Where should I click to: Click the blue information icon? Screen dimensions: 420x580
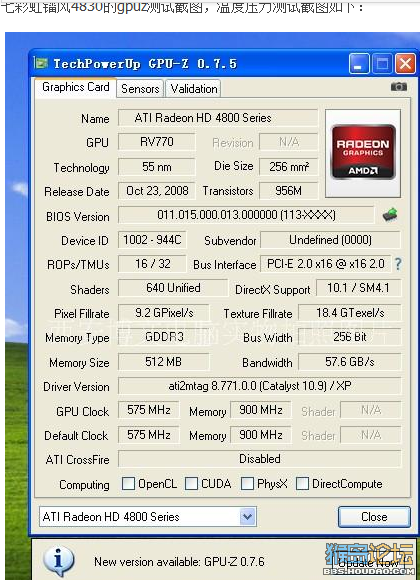[58, 560]
